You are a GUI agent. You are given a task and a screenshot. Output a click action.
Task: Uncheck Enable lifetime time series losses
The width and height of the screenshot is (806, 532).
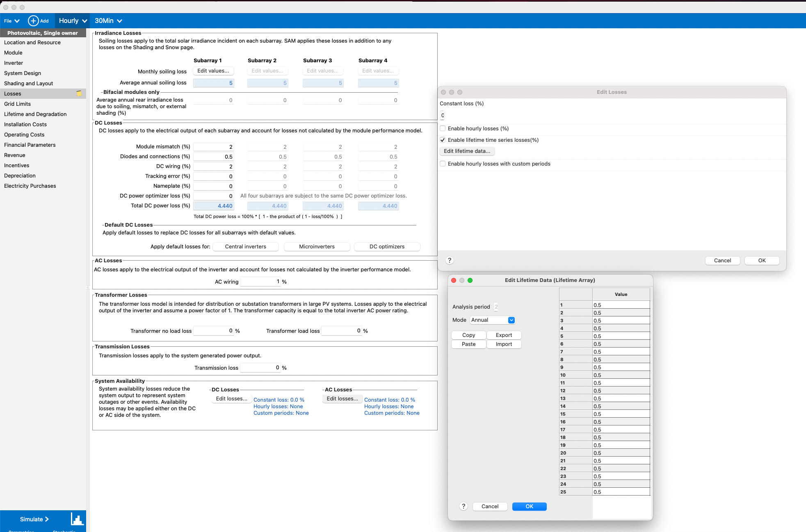click(443, 140)
